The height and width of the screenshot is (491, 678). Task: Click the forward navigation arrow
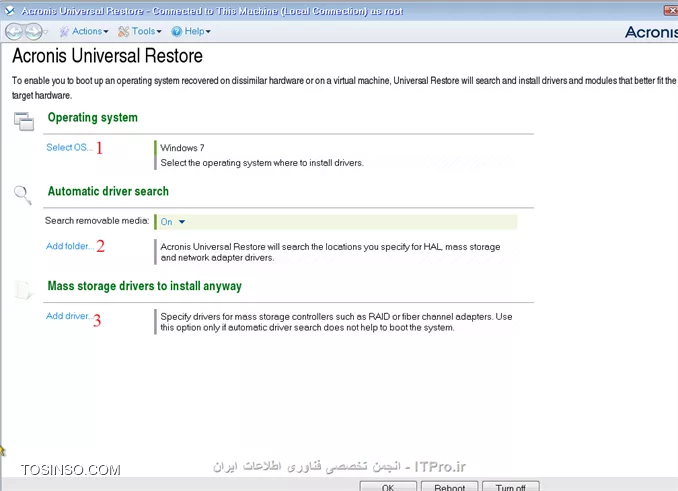[33, 32]
